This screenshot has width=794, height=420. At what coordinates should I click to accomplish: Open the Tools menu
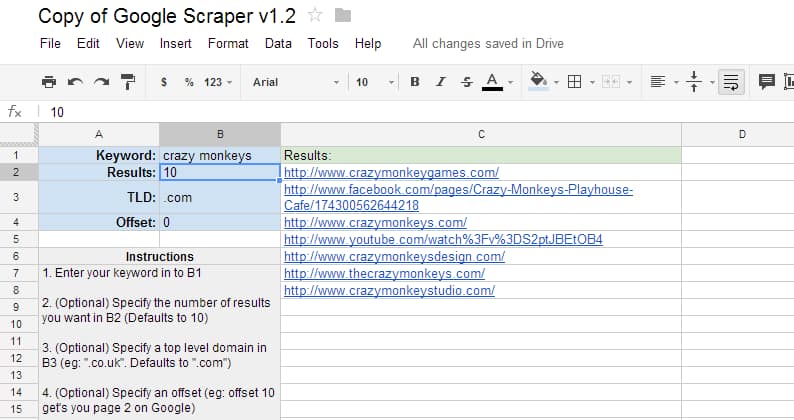click(x=323, y=44)
